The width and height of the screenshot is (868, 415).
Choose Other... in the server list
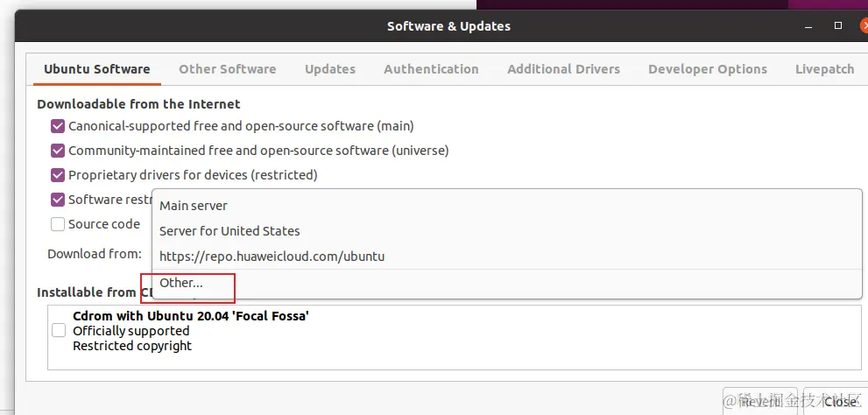click(181, 283)
